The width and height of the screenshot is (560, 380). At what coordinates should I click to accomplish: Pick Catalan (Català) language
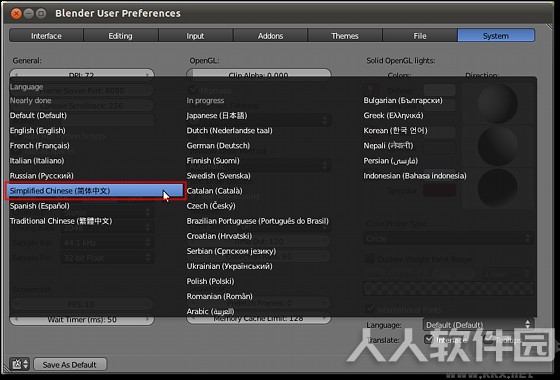214,191
